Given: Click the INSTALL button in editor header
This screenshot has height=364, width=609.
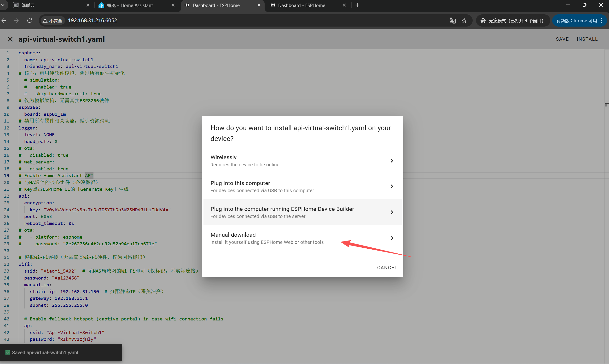Looking at the screenshot, I should (587, 39).
